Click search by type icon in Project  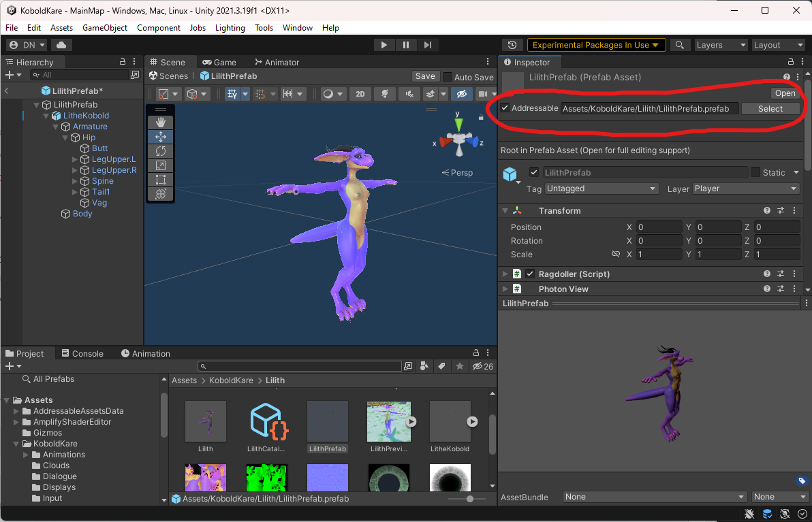[424, 366]
